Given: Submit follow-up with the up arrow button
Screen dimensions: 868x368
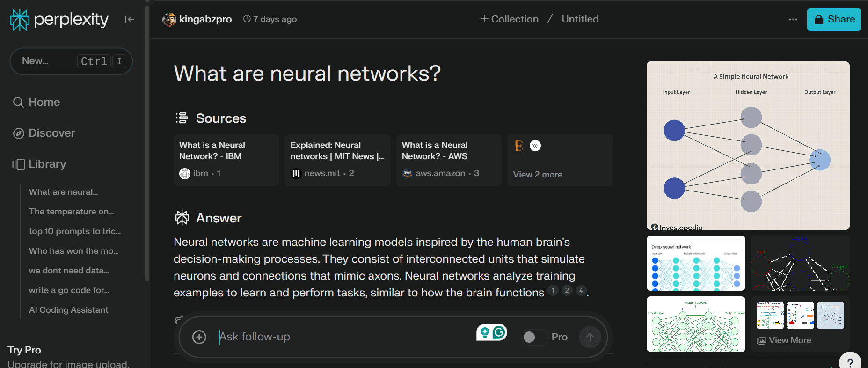Looking at the screenshot, I should tap(590, 337).
